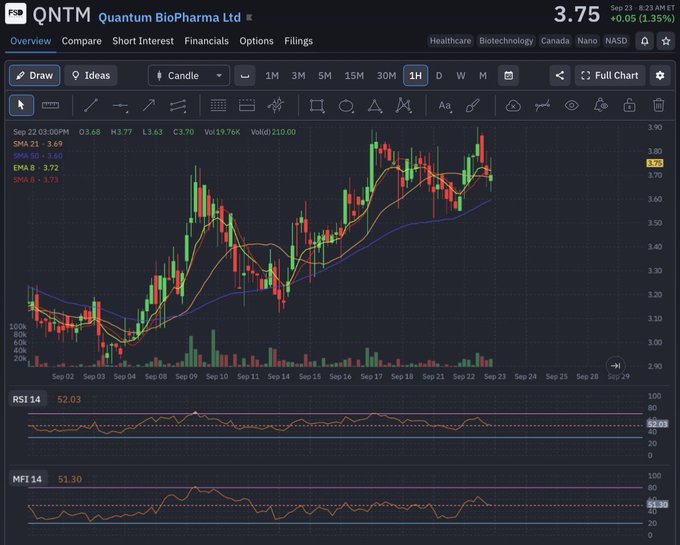
Task: Switch to 5M timeframe
Action: [325, 76]
